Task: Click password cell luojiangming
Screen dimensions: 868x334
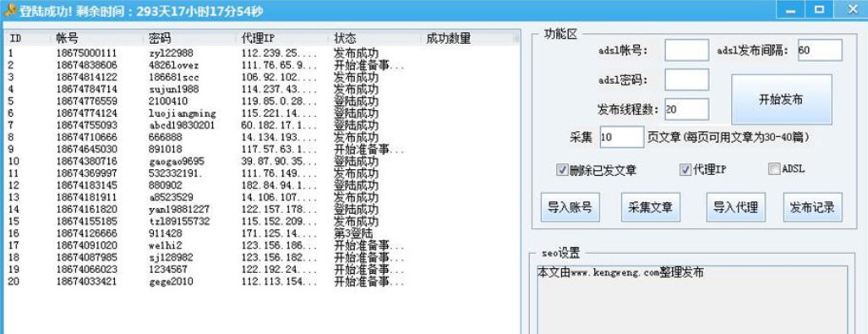Action: point(182,113)
